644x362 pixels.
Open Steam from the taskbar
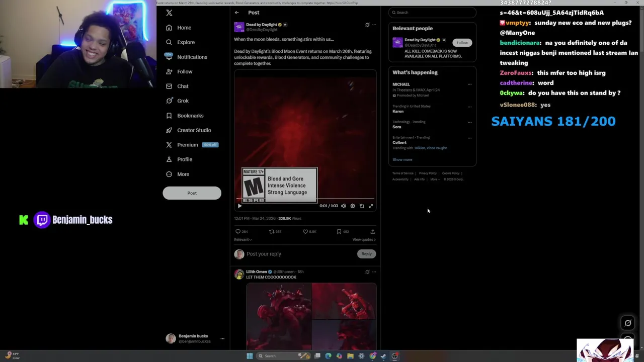383,356
